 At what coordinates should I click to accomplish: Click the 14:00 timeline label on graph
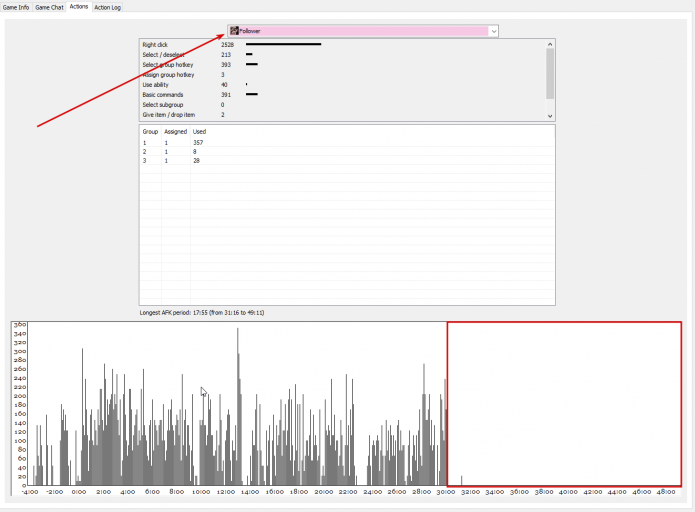(x=250, y=492)
